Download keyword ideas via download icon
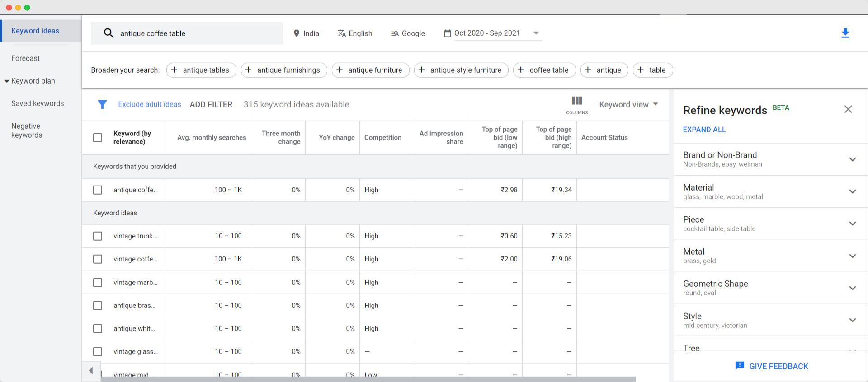Screen dimensions: 868x382 pyautogui.click(x=845, y=33)
